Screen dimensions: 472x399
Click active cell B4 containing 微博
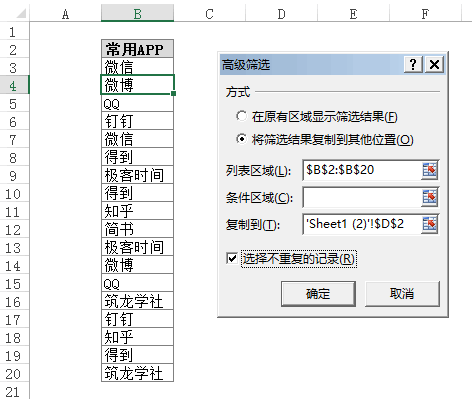pos(137,85)
